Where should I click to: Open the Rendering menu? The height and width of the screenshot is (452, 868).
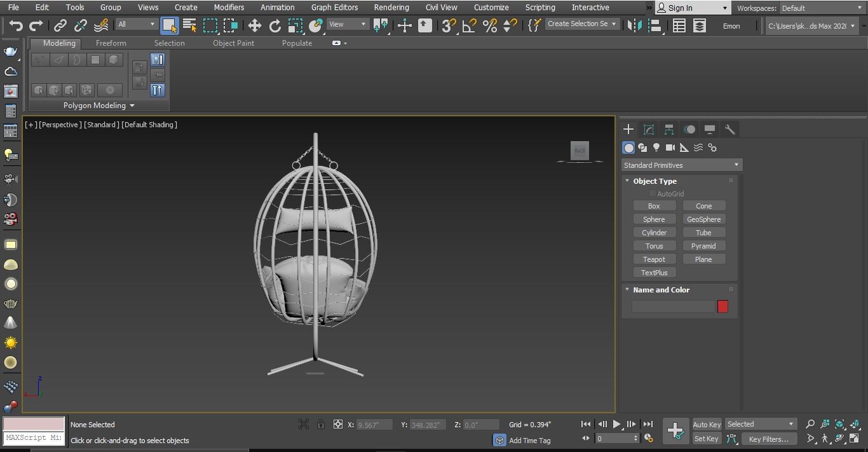pos(391,7)
